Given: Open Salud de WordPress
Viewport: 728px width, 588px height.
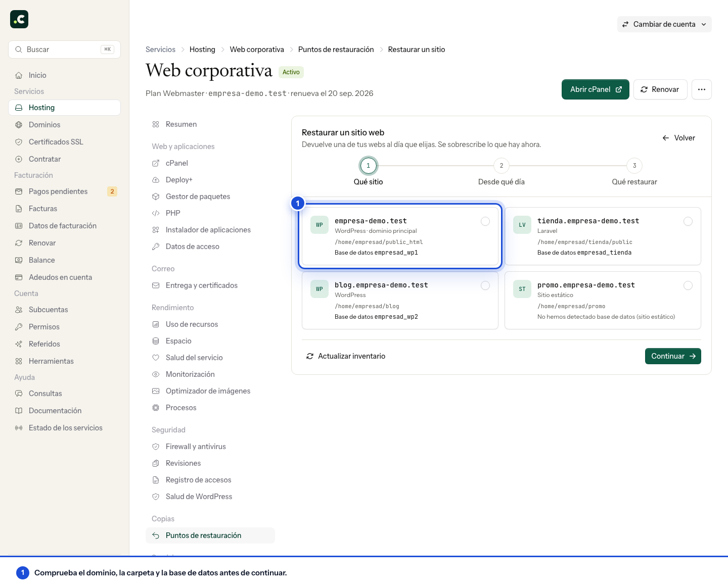Looking at the screenshot, I should [210, 497].
